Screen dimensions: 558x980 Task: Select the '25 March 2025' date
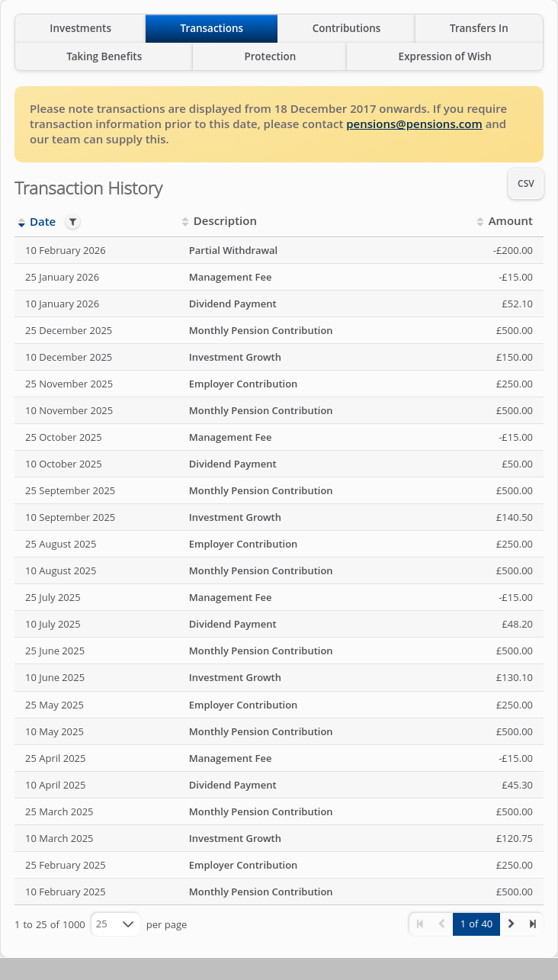click(x=59, y=811)
